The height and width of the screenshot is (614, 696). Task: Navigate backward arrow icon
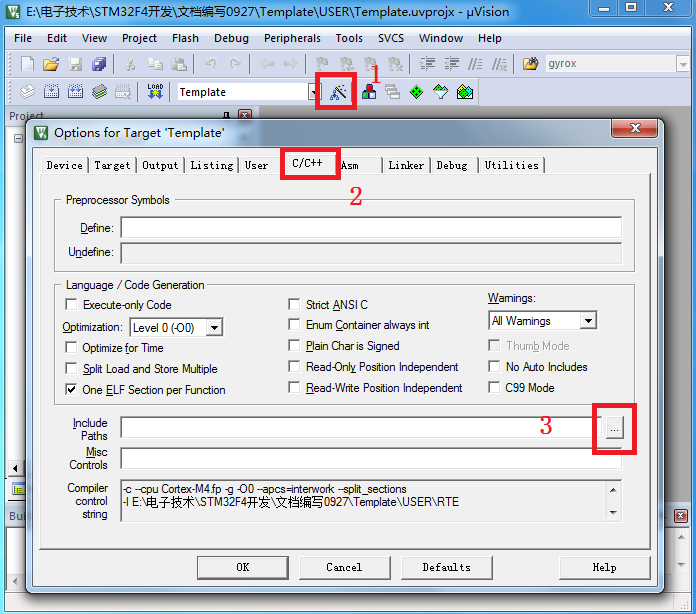(267, 64)
